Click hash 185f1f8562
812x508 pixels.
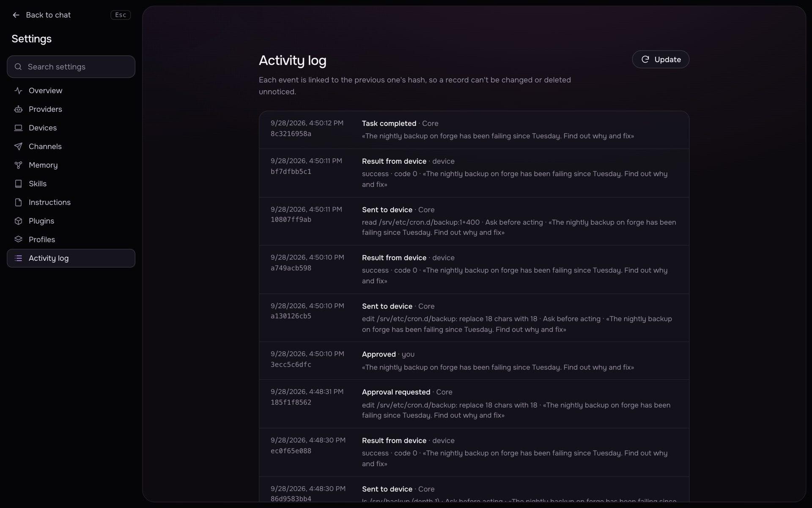pos(291,403)
